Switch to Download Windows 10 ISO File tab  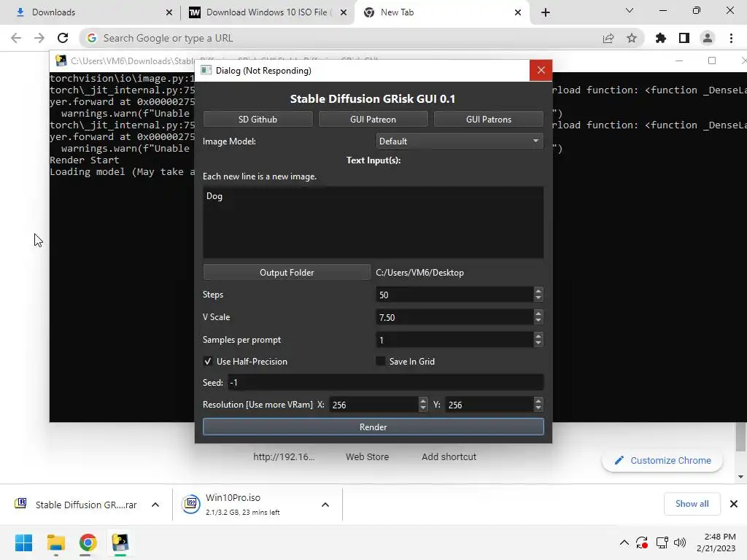pyautogui.click(x=267, y=12)
